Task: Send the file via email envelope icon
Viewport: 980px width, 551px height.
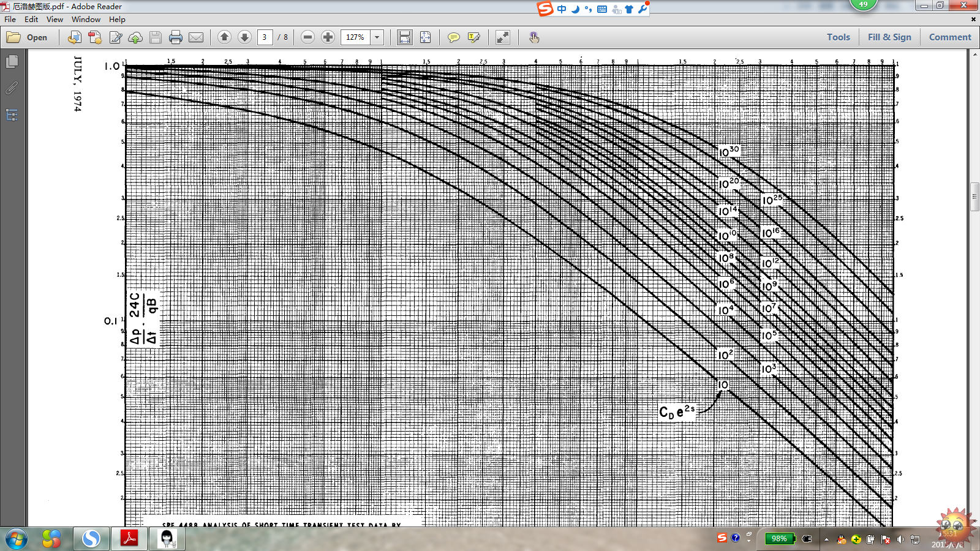Action: (196, 37)
